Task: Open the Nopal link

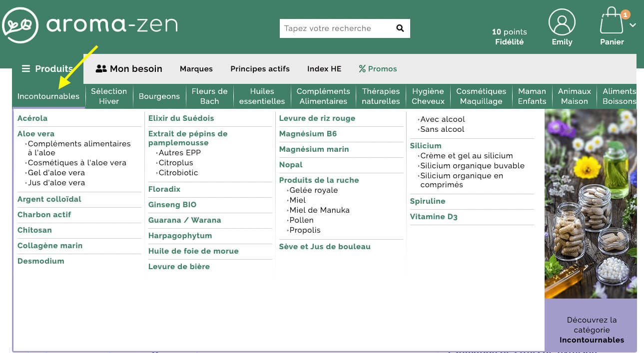Action: tap(291, 165)
